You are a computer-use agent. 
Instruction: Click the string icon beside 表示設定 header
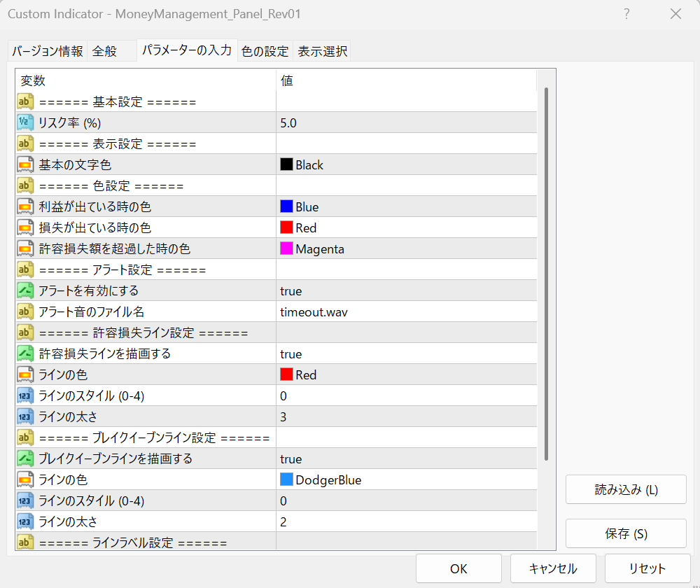[x=25, y=143]
